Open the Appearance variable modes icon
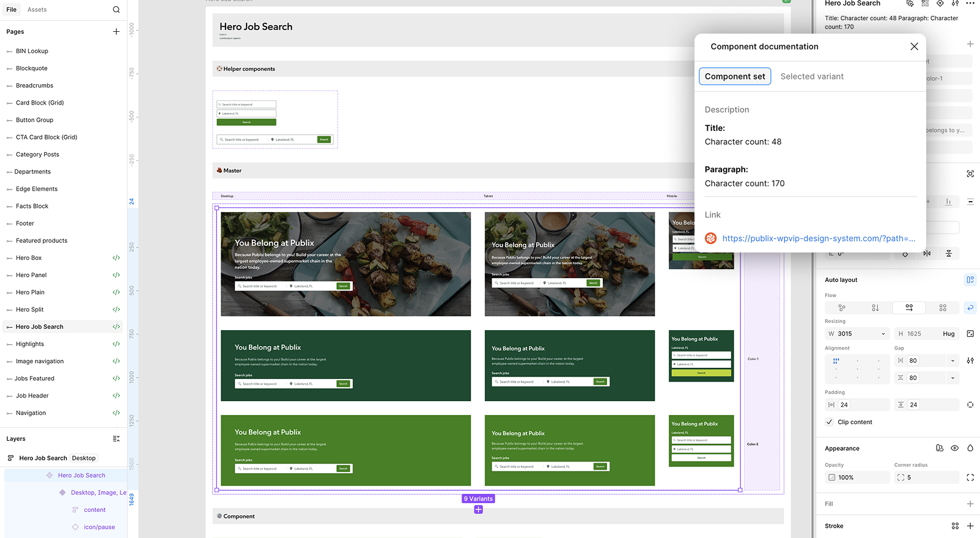This screenshot has height=538, width=980. [940, 448]
